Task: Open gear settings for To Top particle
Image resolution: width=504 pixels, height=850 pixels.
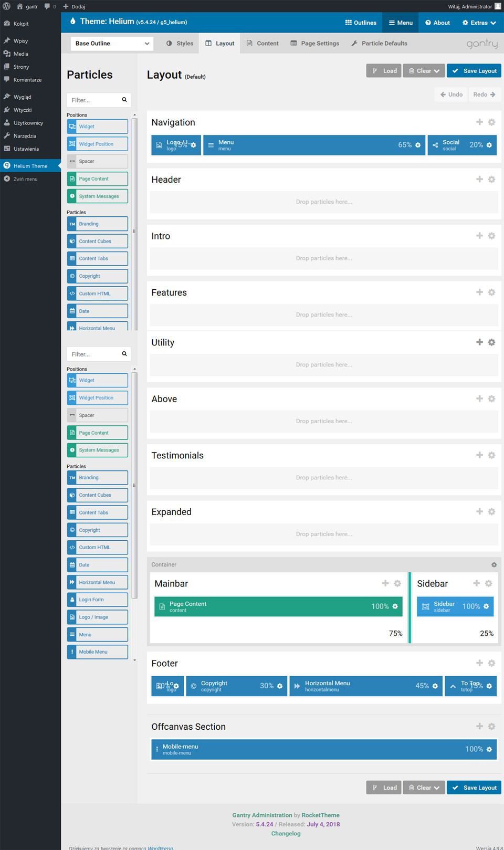Action: coord(489,686)
